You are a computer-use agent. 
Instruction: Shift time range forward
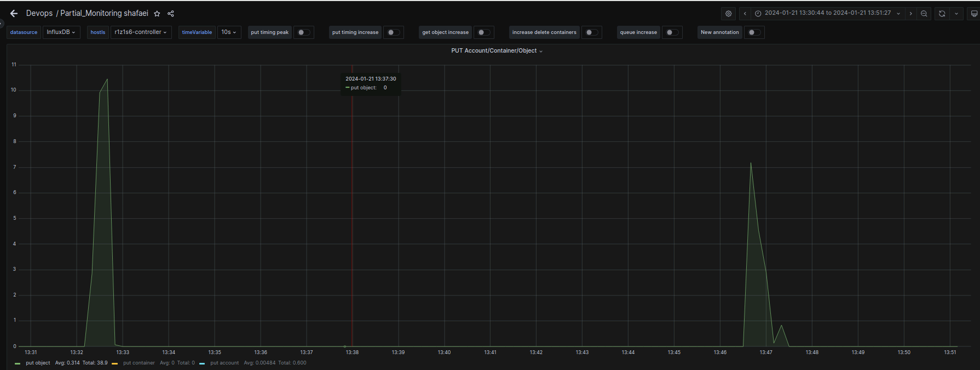(910, 14)
